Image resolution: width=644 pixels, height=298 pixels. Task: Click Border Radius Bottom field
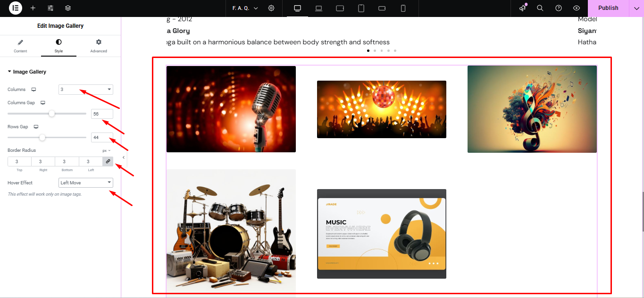[x=67, y=162]
